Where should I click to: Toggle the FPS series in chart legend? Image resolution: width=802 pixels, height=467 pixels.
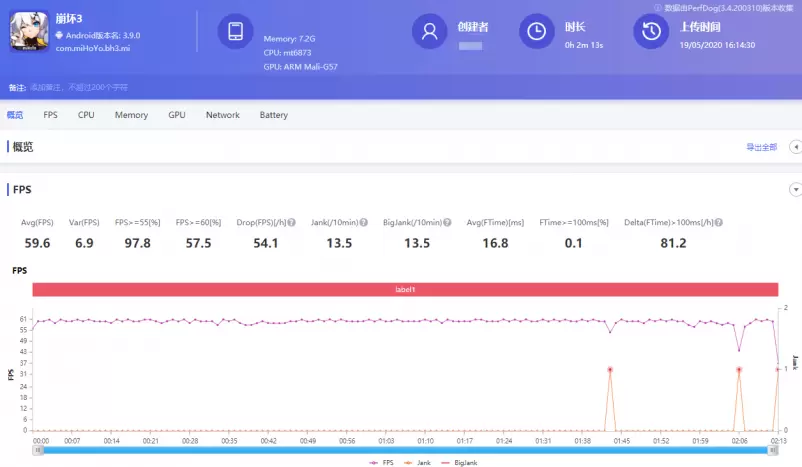pyautogui.click(x=379, y=463)
